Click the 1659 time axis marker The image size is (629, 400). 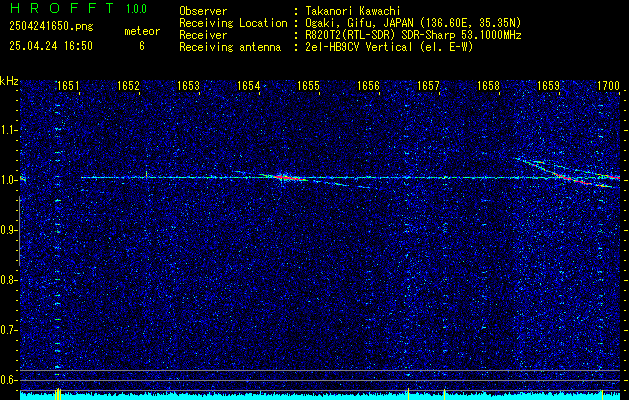(x=548, y=86)
